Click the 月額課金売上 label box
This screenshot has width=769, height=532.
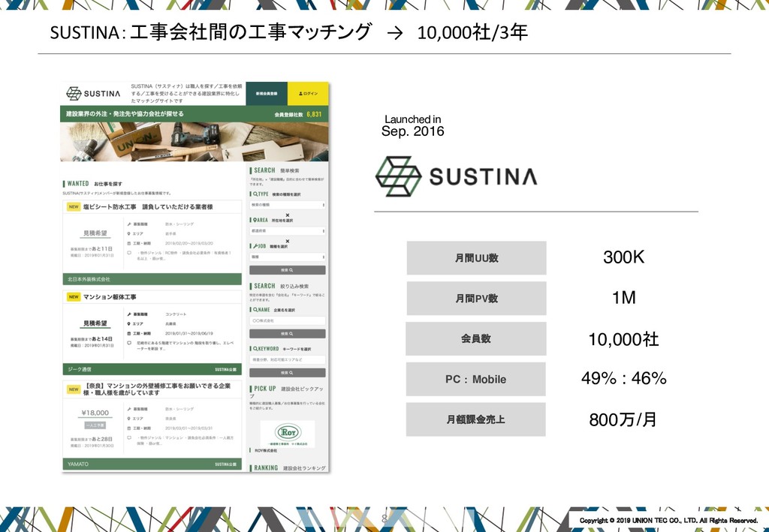[475, 419]
